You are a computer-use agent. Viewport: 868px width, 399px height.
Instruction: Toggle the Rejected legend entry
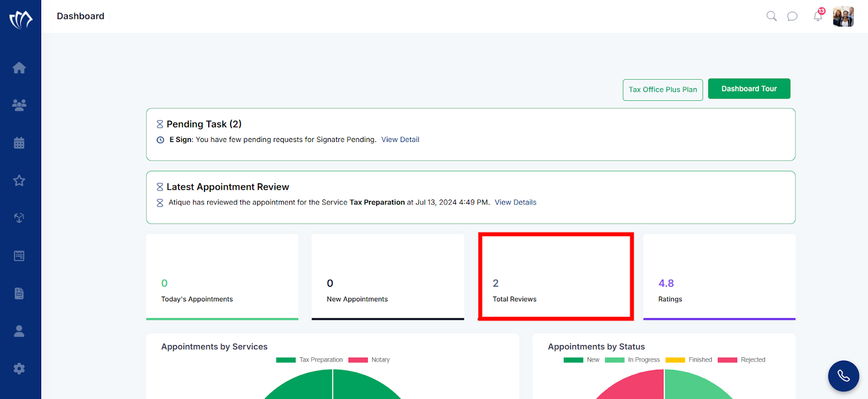(x=742, y=360)
